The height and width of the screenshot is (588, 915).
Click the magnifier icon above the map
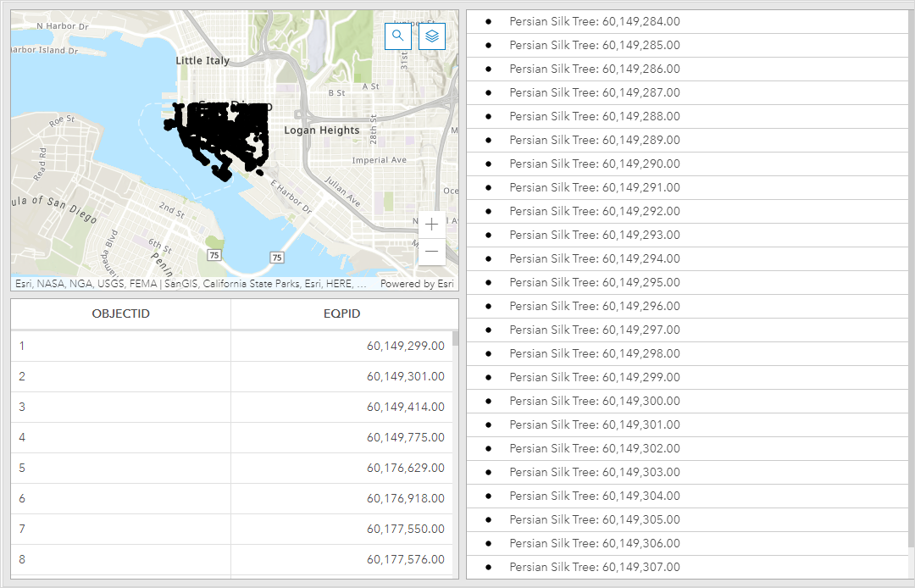point(398,36)
